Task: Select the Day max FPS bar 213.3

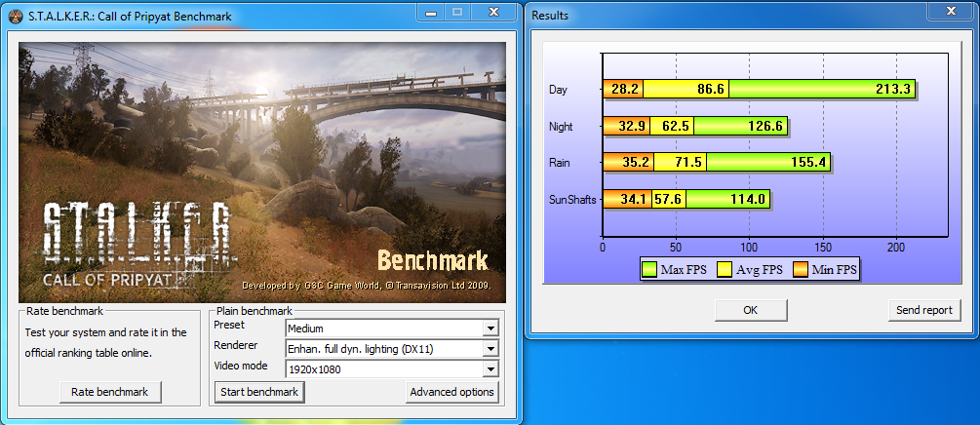Action: [x=821, y=90]
